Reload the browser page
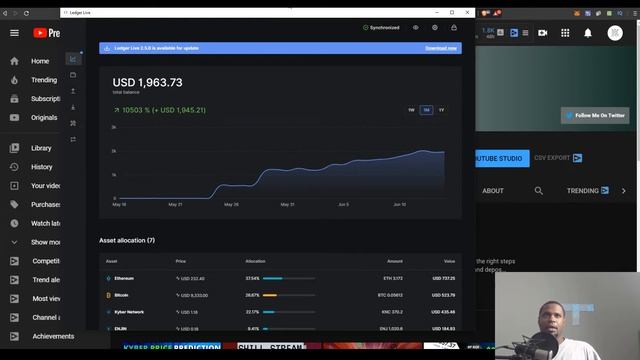 click(x=26, y=13)
